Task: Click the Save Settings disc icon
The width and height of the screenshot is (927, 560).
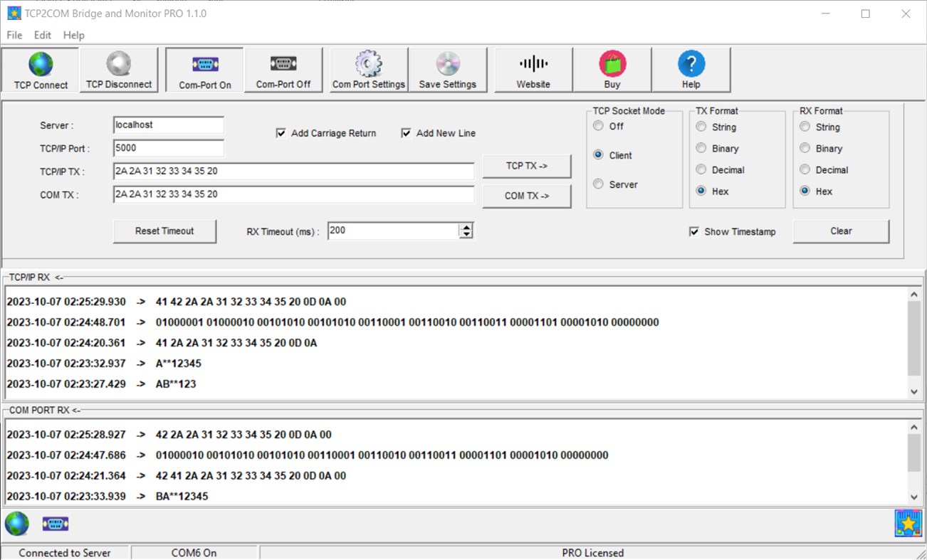Action: click(449, 69)
